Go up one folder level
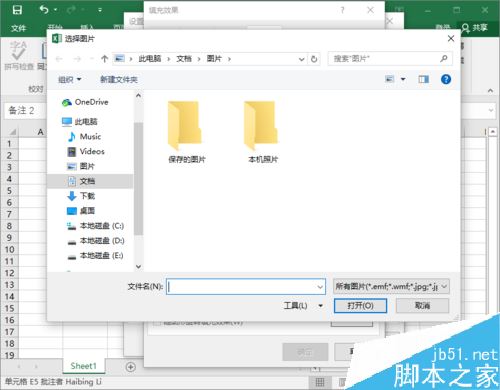The image size is (500, 390). point(104,59)
